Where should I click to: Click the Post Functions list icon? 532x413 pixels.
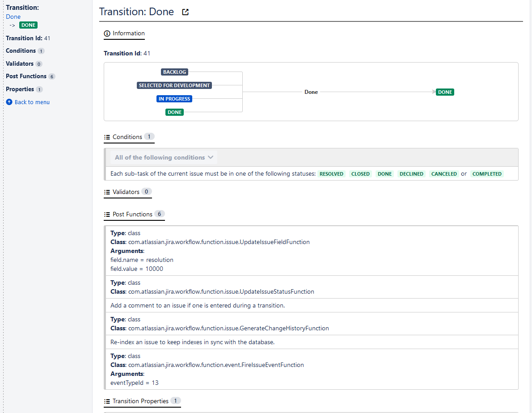[x=107, y=215]
